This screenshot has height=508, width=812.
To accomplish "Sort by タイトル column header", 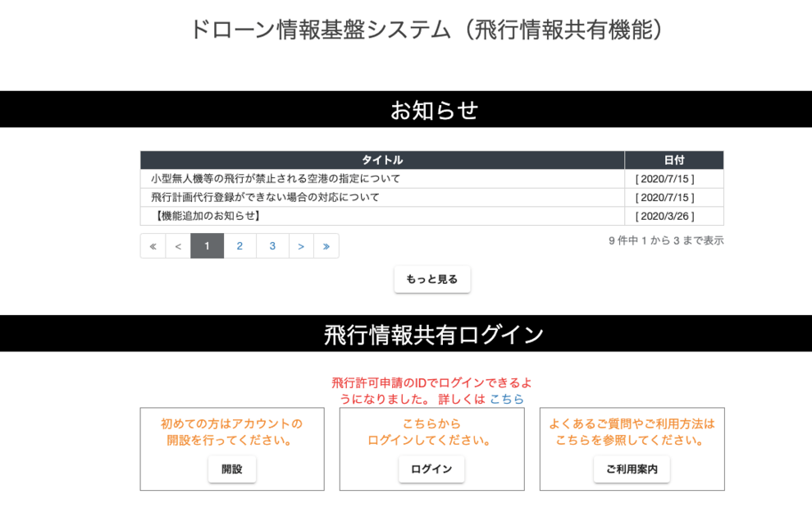I will click(382, 160).
